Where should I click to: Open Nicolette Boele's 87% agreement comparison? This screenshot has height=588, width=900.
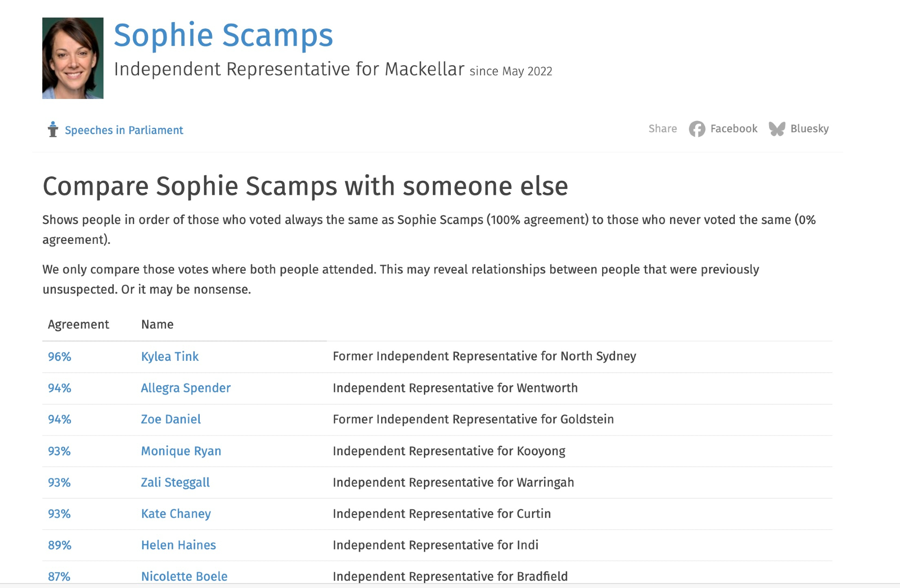[59, 576]
